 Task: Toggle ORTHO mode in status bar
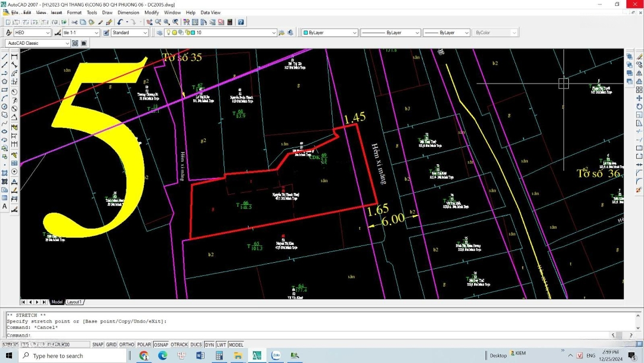(x=126, y=344)
